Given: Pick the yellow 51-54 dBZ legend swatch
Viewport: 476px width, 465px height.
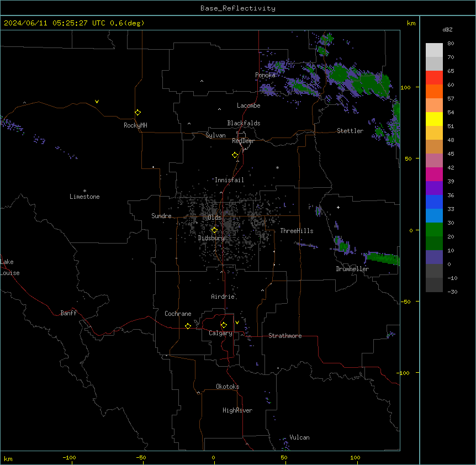Looking at the screenshot, I should [x=434, y=119].
